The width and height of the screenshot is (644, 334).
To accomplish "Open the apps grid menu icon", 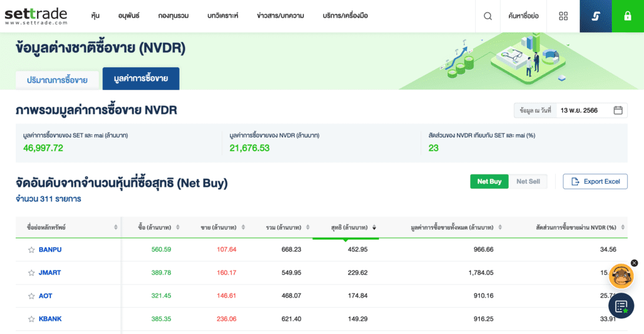I will 563,16.
